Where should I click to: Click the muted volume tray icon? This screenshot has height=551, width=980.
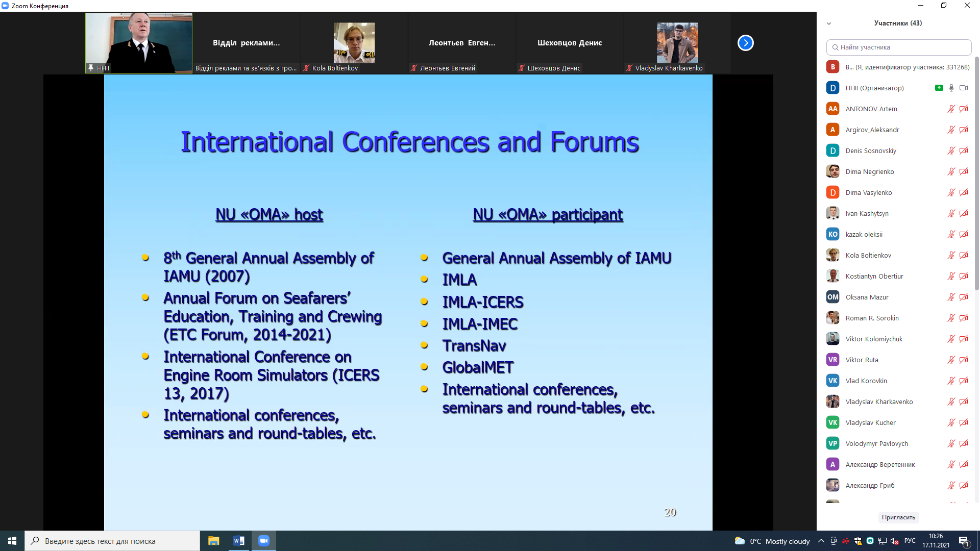pos(894,541)
